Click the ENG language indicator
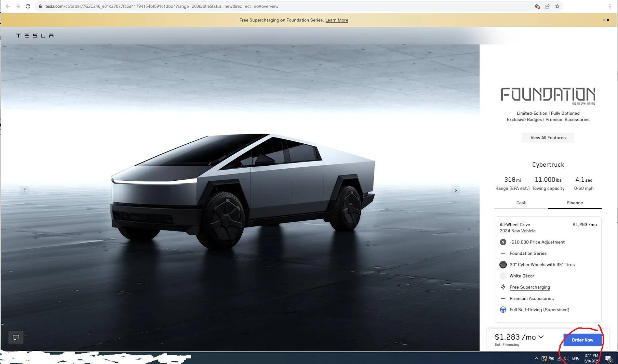618x364 pixels. click(576, 358)
